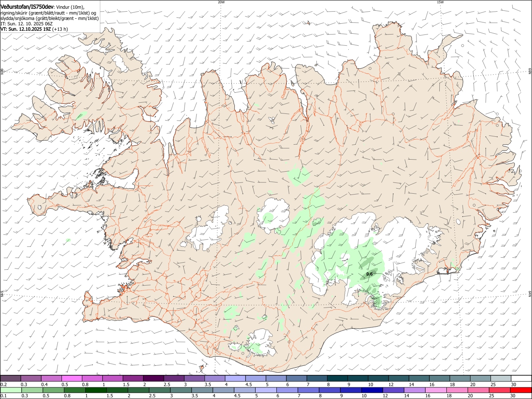Click the 0.6 precipitation value on the glacier
532x399 pixels.
(369, 274)
